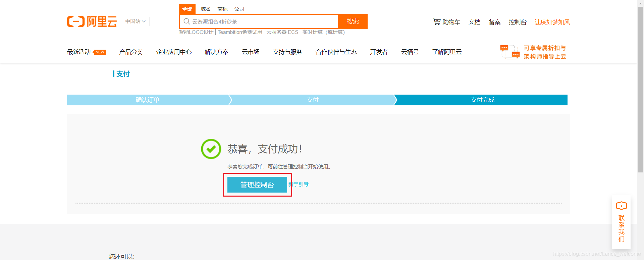Click the green success checkmark icon
This screenshot has width=644, height=260.
click(x=211, y=149)
